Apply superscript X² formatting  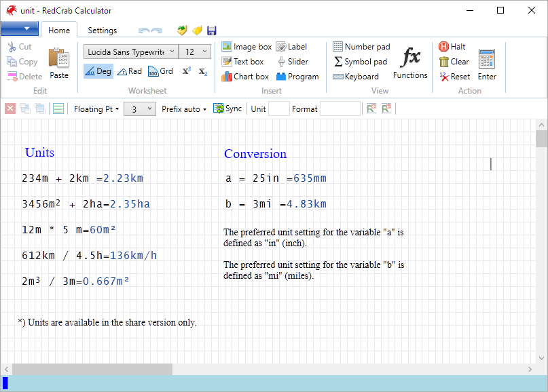point(187,71)
